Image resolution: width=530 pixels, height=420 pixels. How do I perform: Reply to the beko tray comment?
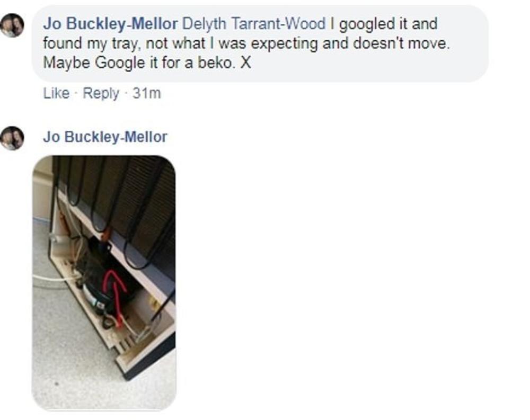click(101, 93)
